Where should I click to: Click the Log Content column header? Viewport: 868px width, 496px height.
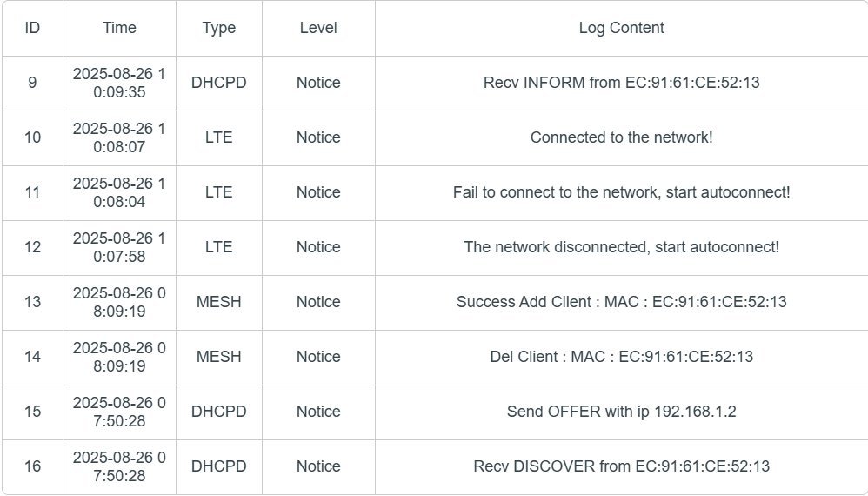coord(621,28)
